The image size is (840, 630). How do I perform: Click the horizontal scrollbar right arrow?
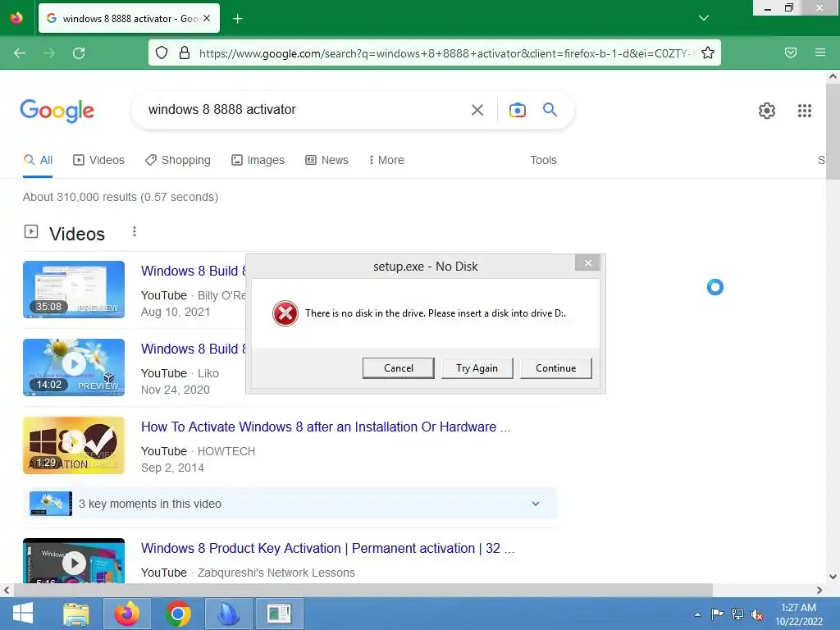coord(819,591)
